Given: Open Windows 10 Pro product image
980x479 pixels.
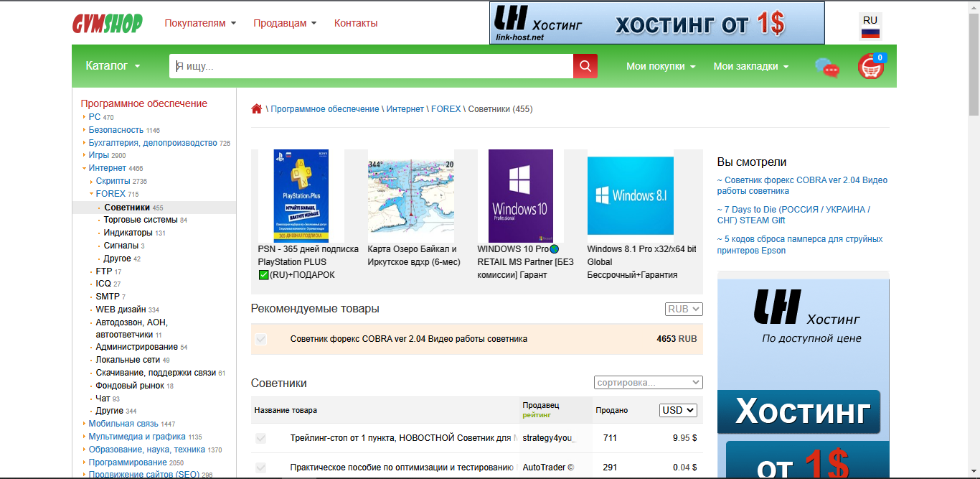Looking at the screenshot, I should click(520, 196).
